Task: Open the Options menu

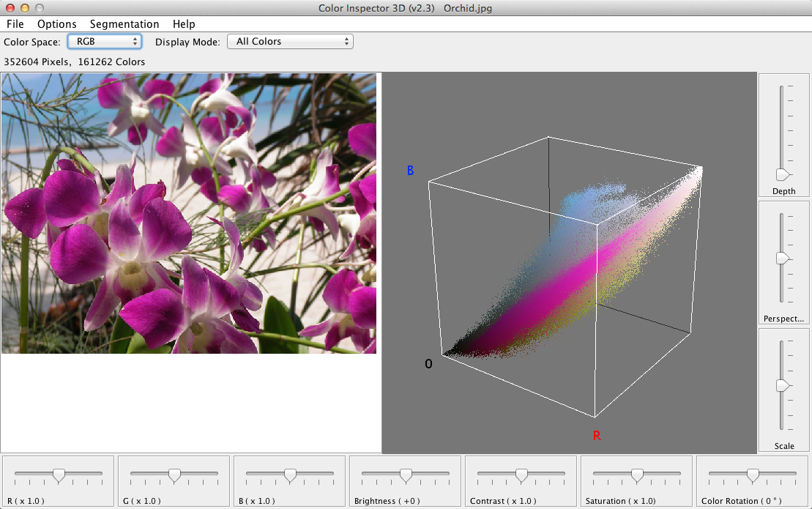Action: (57, 24)
